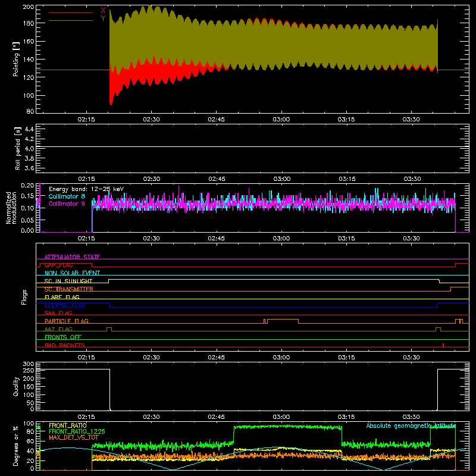476x476 pixels.
Task: Click the Quality axis title
Action: [16, 386]
